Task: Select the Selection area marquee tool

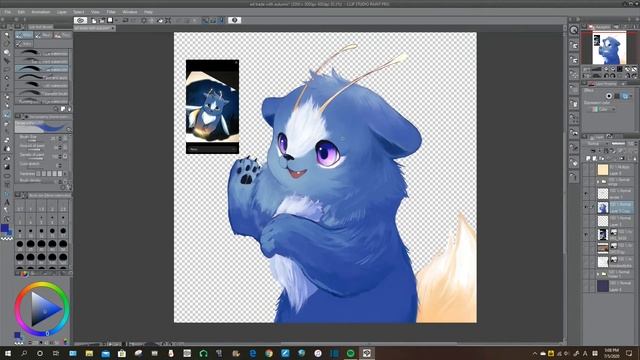Action: tap(7, 69)
